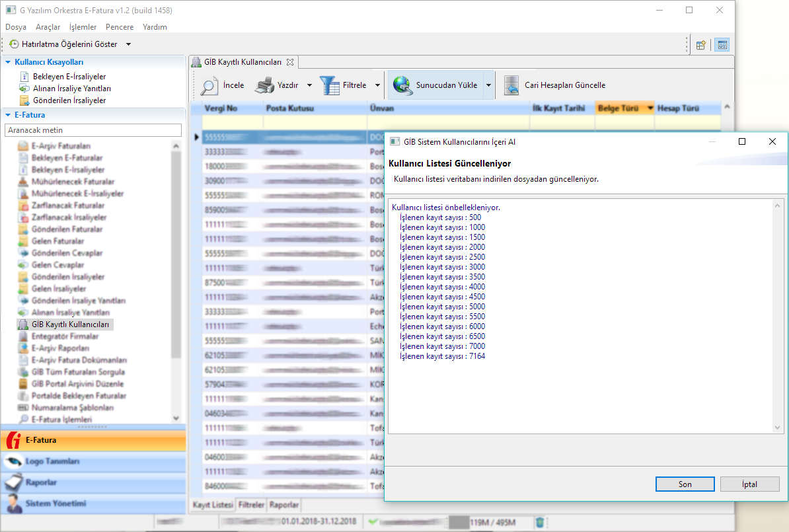Click the İncele magnifier icon
Viewport: 789px width, 532px height.
point(209,86)
